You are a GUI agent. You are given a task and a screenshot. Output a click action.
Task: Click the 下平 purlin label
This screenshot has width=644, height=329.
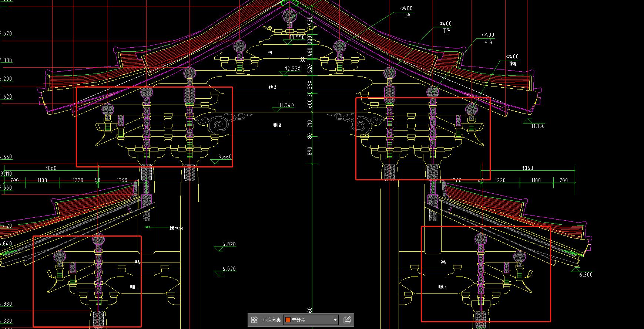(x=446, y=31)
